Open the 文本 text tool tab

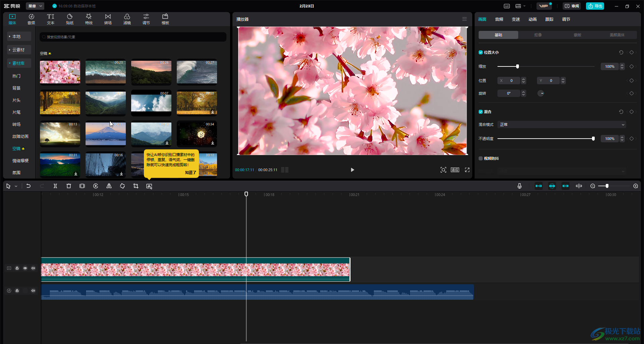pos(51,19)
